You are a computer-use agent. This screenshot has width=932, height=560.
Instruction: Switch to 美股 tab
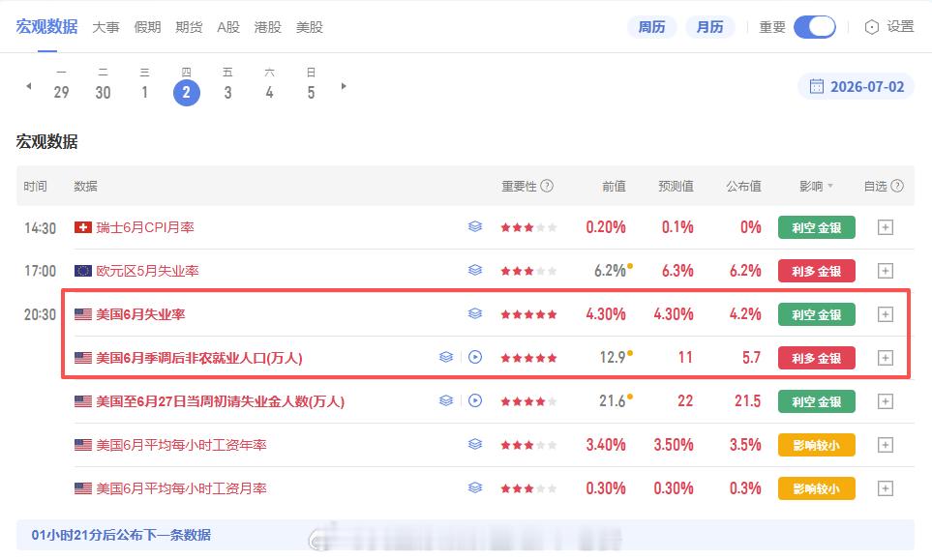(309, 27)
